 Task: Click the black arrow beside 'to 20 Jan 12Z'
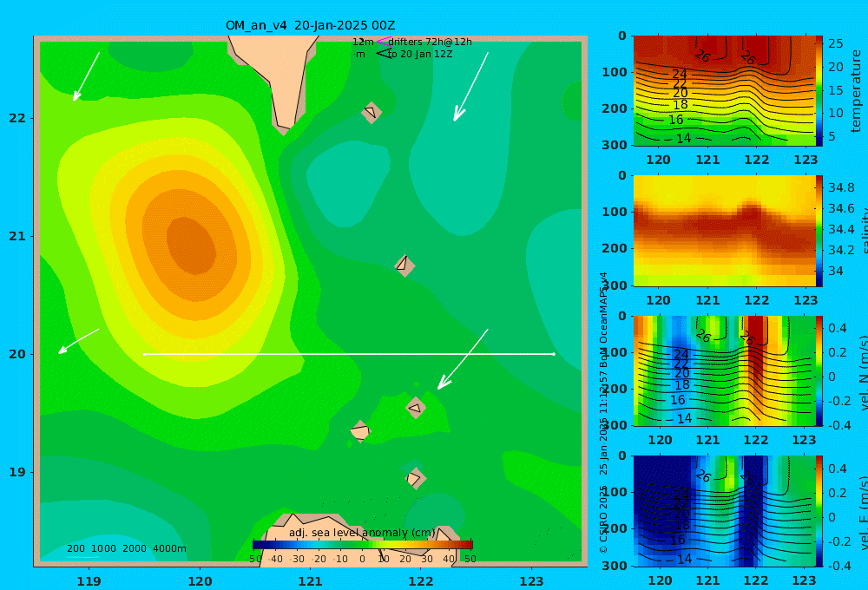coord(385,54)
